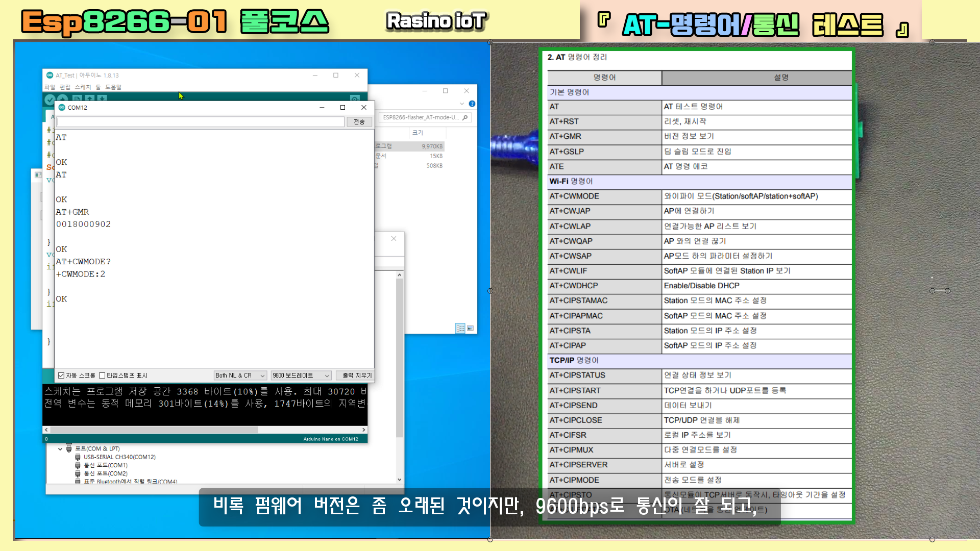The width and height of the screenshot is (980, 551).
Task: Open the 스케치 menu
Action: point(83,87)
